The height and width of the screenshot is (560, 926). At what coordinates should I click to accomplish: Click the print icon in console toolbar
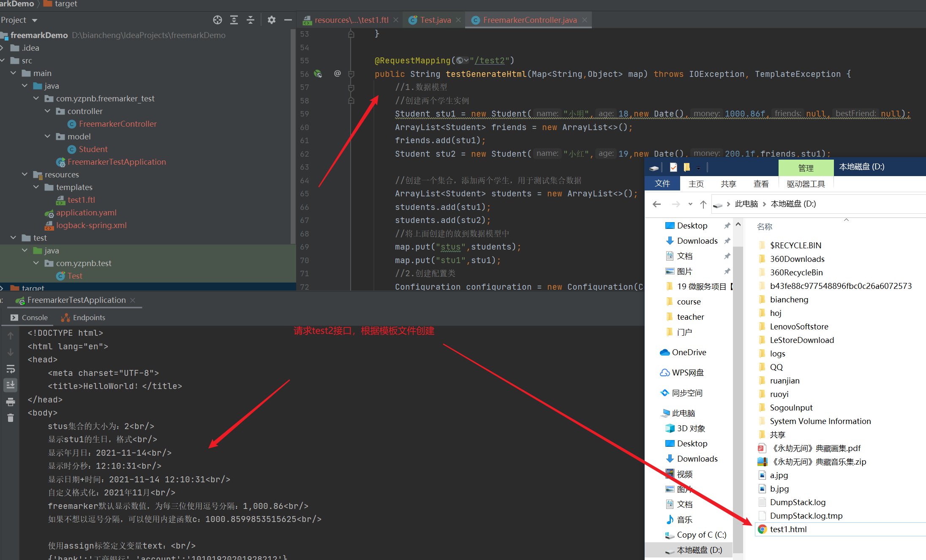click(x=11, y=402)
